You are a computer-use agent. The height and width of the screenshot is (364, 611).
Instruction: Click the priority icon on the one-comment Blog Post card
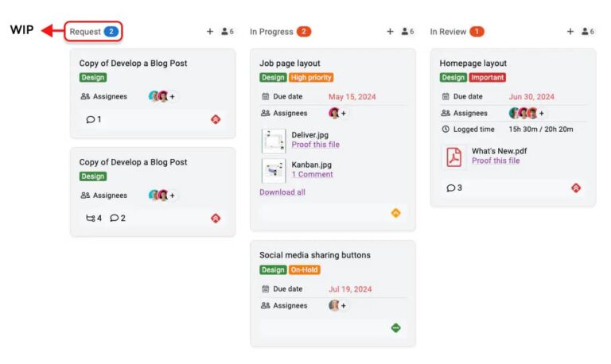pos(216,119)
